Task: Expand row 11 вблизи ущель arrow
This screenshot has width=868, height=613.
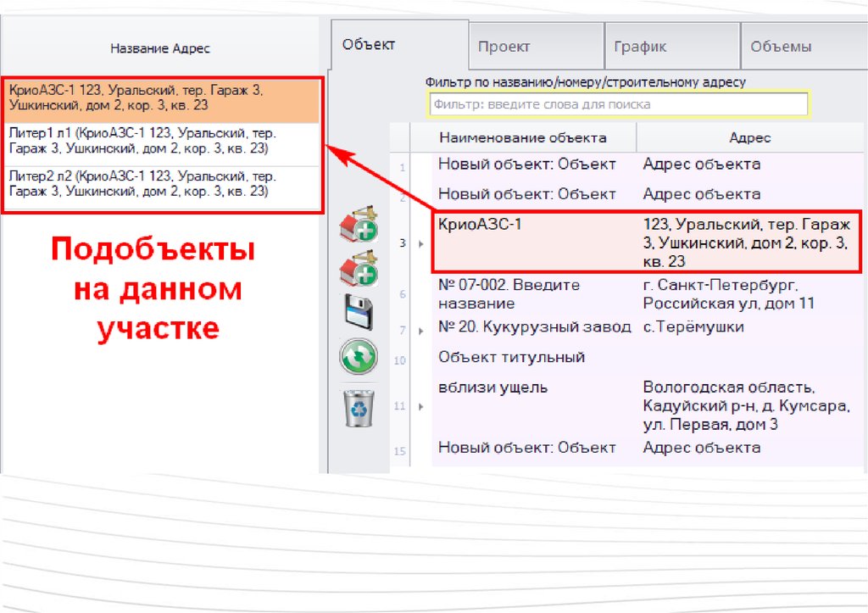Action: [420, 406]
